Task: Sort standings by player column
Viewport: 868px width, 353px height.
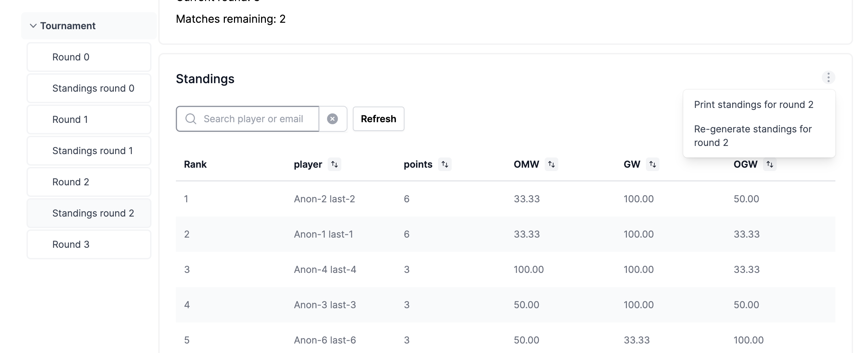Action: (334, 164)
